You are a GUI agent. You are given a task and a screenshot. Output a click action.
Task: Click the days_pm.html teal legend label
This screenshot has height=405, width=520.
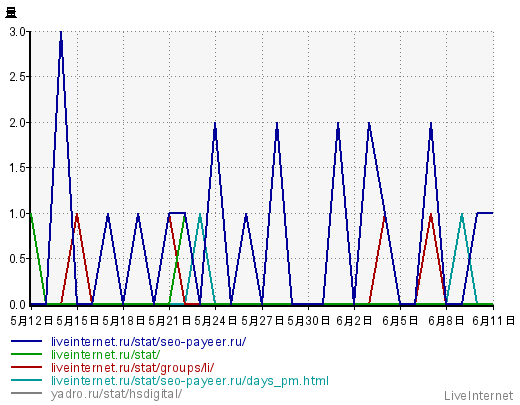click(x=190, y=381)
